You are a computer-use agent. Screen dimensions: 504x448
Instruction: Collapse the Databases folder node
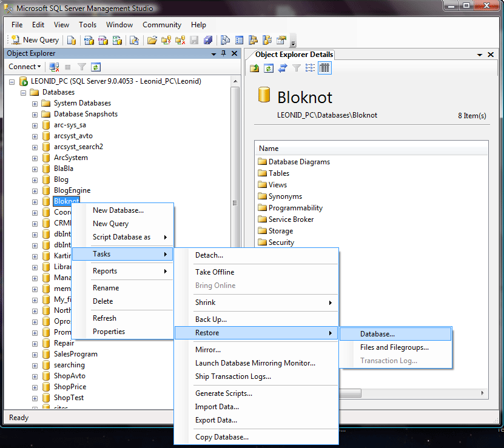pos(23,93)
